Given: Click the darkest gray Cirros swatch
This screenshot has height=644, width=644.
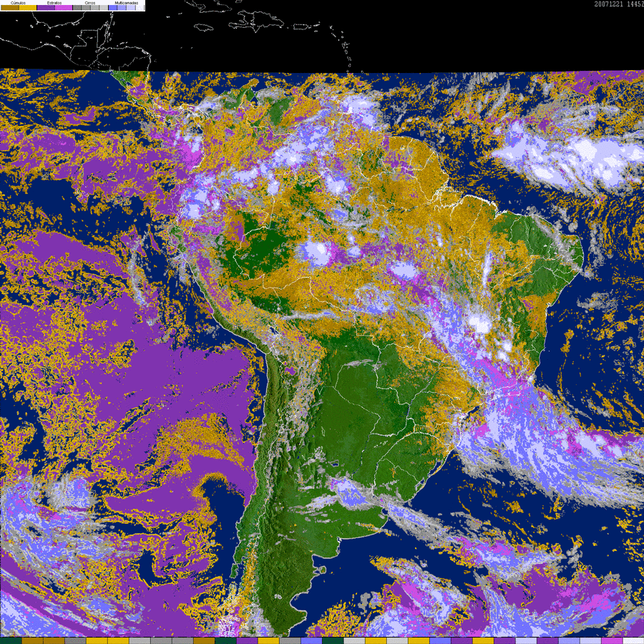Looking at the screenshot, I should [x=77, y=8].
